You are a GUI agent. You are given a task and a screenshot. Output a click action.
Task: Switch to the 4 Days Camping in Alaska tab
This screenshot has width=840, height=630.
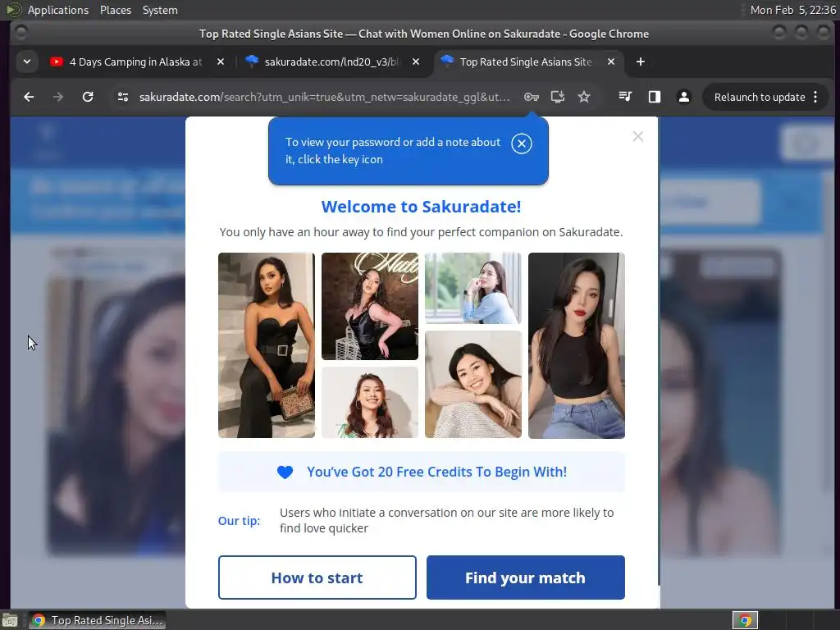pos(137,62)
